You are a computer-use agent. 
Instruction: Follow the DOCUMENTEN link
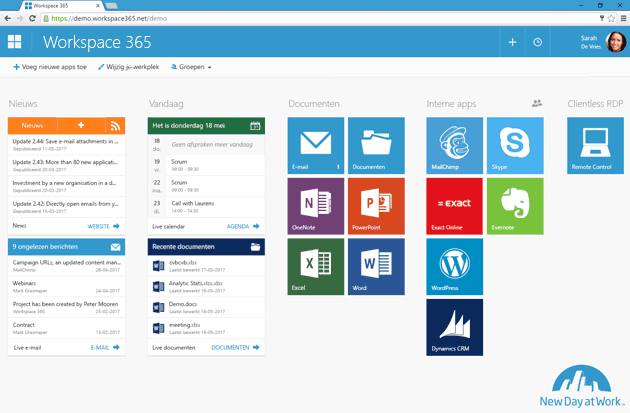click(x=235, y=348)
